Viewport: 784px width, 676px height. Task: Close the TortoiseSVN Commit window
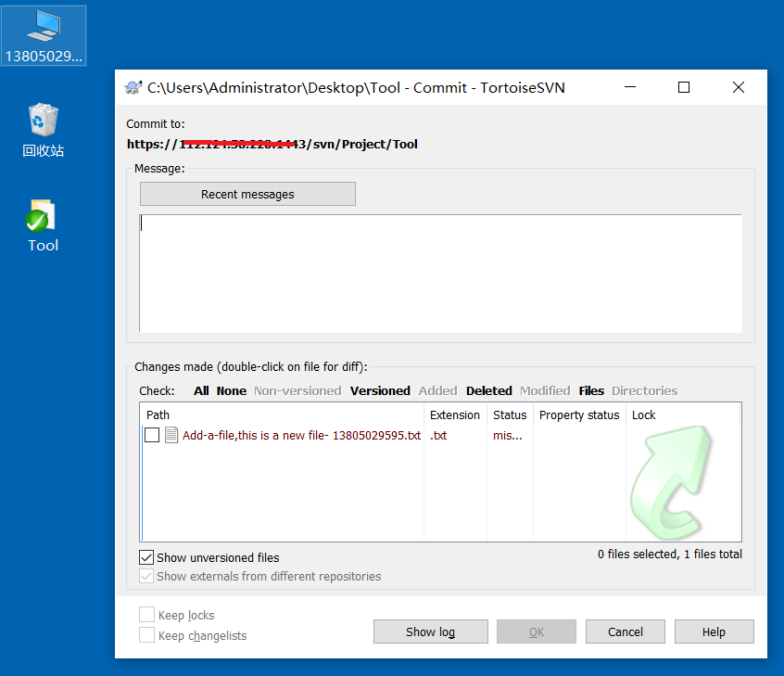coord(738,87)
